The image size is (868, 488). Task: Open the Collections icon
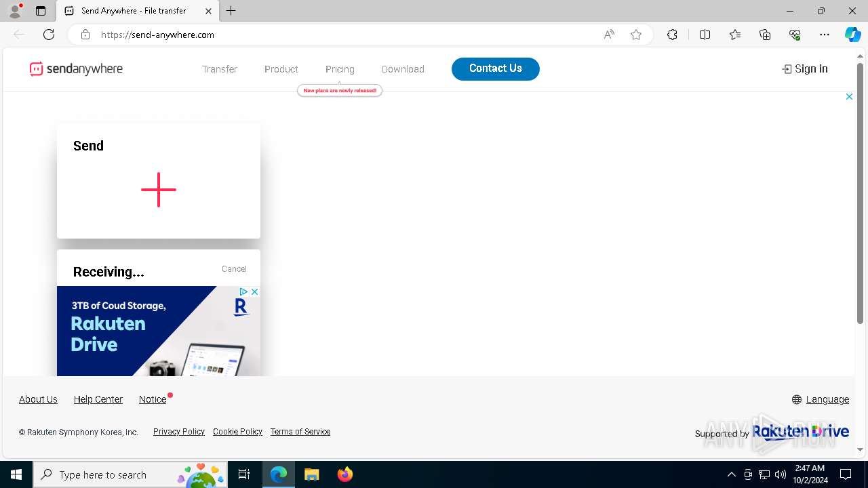[x=765, y=35]
